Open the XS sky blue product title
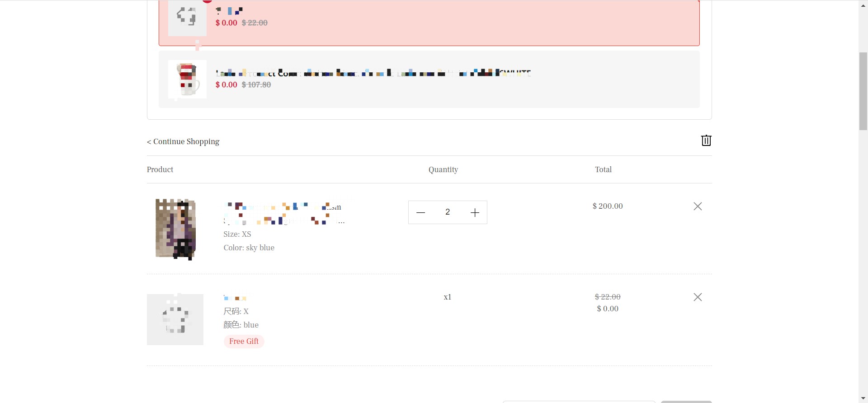868x403 pixels. 284,213
